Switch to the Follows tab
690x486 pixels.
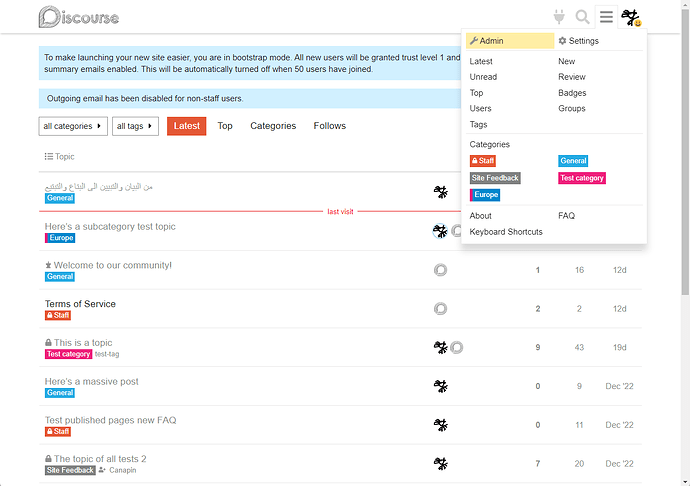tap(330, 126)
